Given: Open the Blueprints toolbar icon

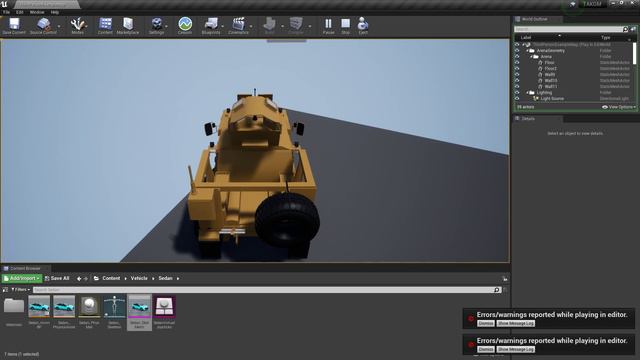Looking at the screenshot, I should [211, 24].
